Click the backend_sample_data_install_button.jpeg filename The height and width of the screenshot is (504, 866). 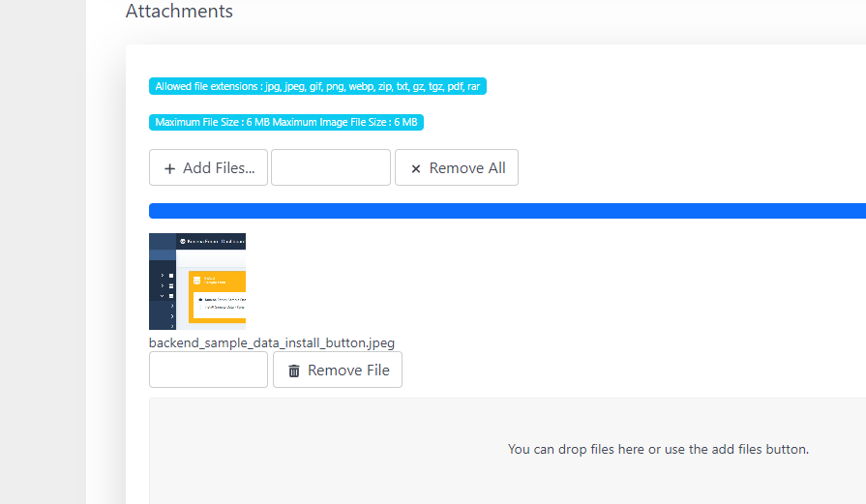[x=272, y=342]
